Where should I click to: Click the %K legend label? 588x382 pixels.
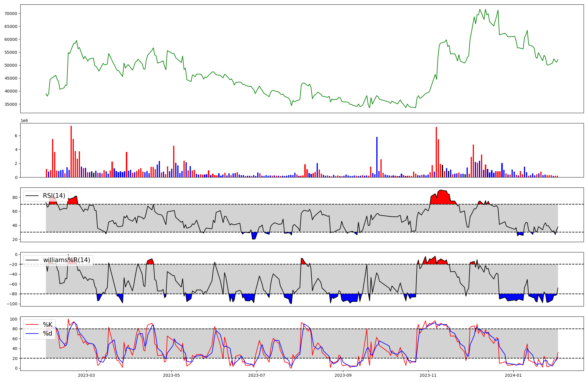click(x=48, y=325)
